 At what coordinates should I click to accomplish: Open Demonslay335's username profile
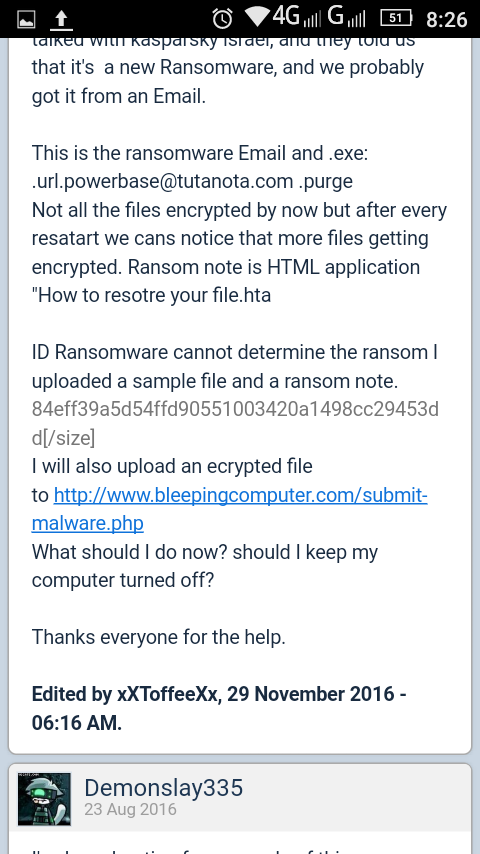(x=163, y=788)
